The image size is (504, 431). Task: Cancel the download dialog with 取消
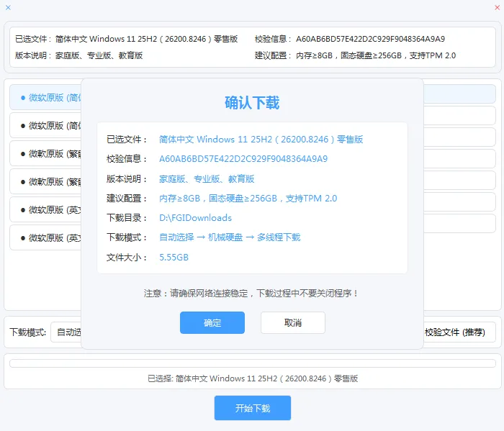point(293,322)
